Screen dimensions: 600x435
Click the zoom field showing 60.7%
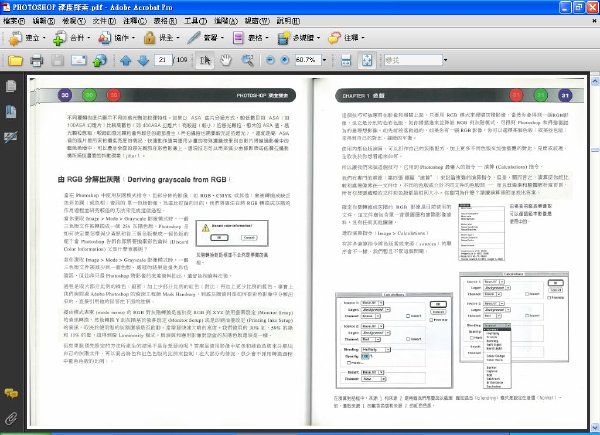pos(308,60)
